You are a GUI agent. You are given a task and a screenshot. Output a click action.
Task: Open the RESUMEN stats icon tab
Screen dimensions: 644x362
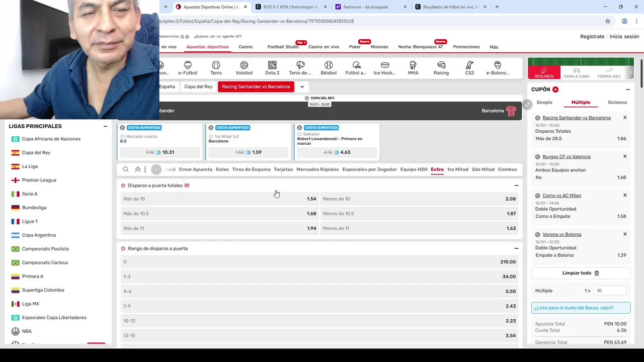[544, 72]
